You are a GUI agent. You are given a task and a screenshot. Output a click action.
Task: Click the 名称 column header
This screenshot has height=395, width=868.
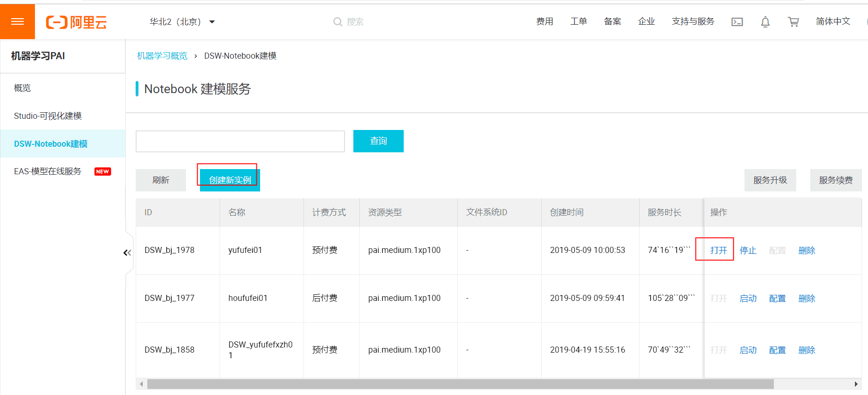point(237,212)
